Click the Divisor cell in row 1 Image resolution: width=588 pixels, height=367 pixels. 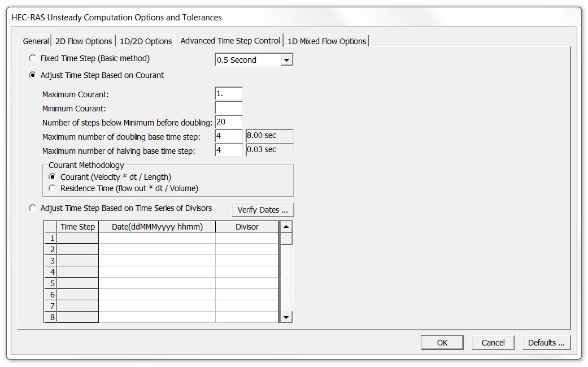click(x=247, y=238)
